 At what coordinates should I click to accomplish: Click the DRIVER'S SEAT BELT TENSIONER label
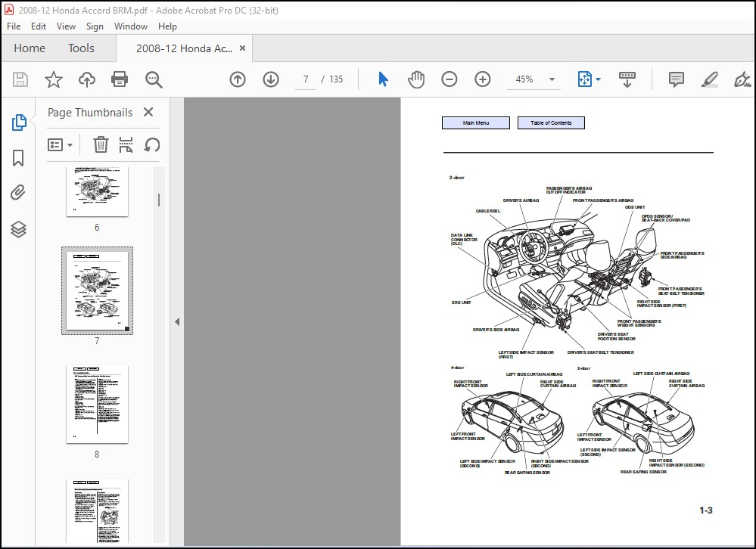click(600, 352)
